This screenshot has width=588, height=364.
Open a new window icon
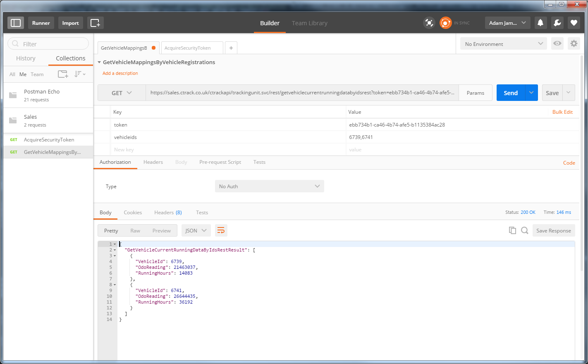click(x=95, y=23)
